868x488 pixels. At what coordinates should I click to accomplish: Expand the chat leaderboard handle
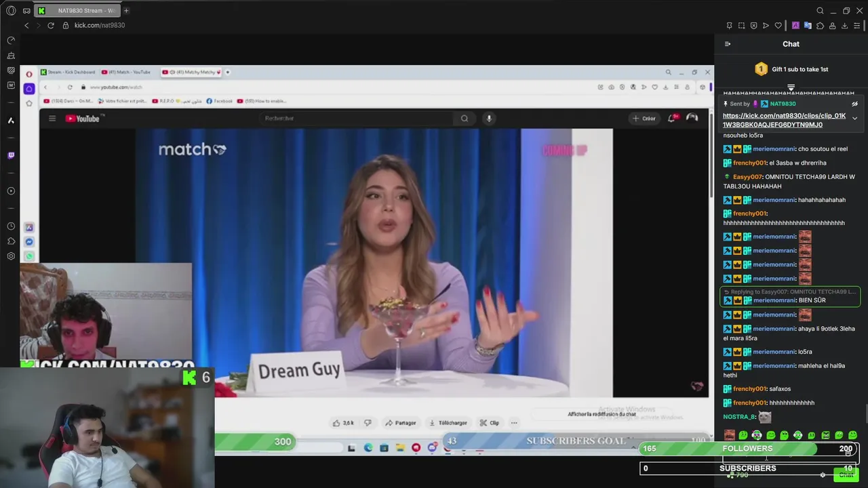coord(791,87)
